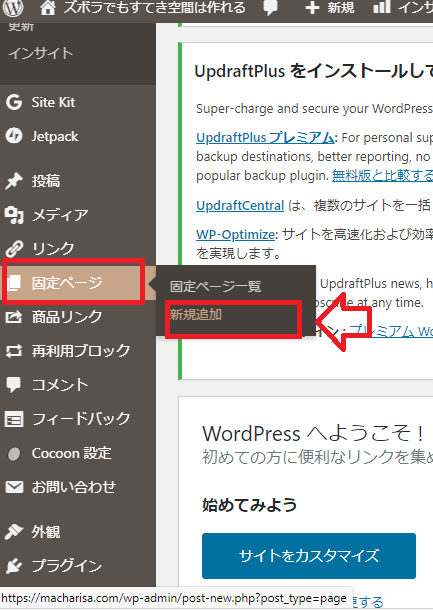
Task: Click the WordPress logo icon
Action: pos(13,8)
